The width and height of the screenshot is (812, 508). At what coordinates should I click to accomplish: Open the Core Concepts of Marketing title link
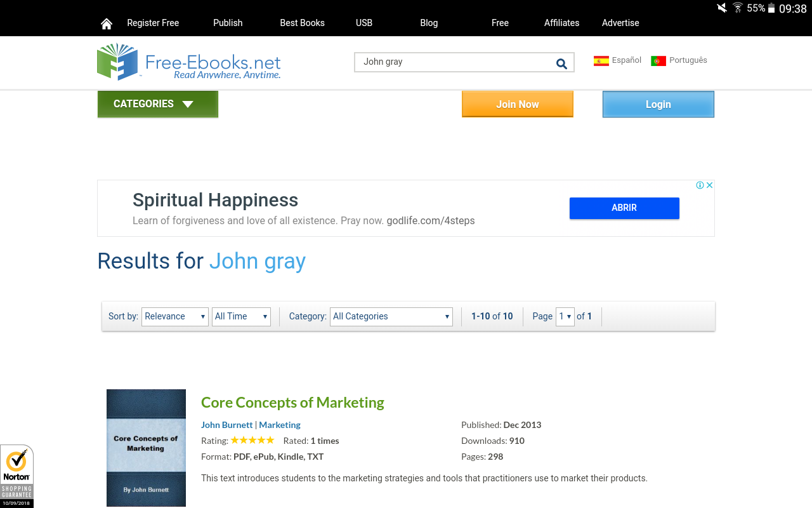coord(292,403)
